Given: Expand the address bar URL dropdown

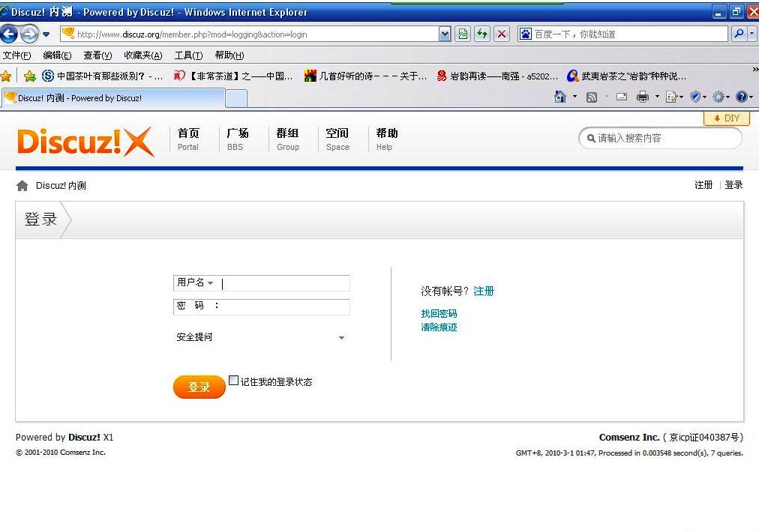Looking at the screenshot, I should [x=444, y=34].
